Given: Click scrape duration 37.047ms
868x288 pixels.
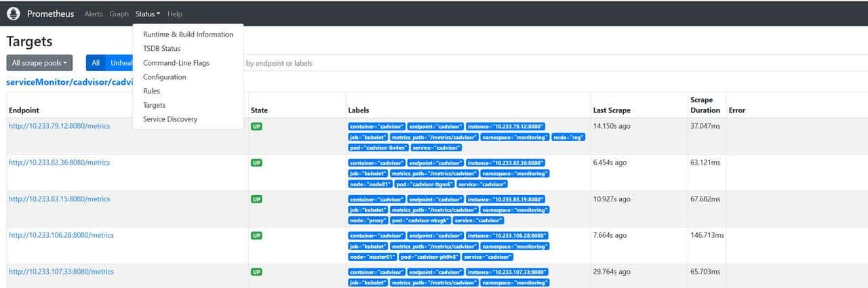Looking at the screenshot, I should point(706,126).
